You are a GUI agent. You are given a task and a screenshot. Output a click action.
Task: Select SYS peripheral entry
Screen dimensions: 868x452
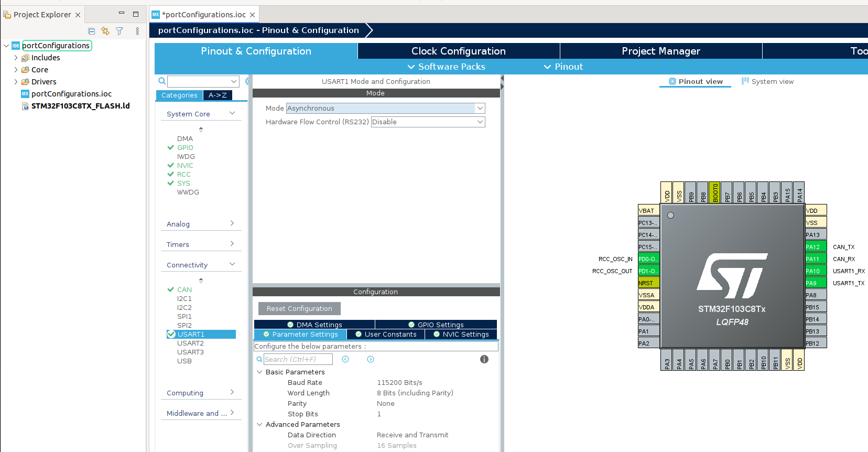coord(183,184)
